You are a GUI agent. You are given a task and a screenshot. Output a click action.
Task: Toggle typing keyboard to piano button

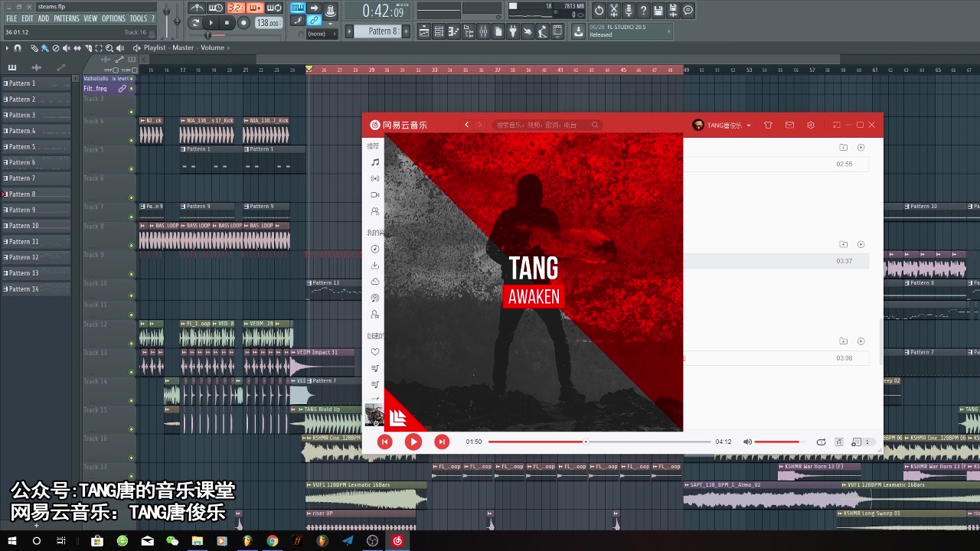[297, 8]
